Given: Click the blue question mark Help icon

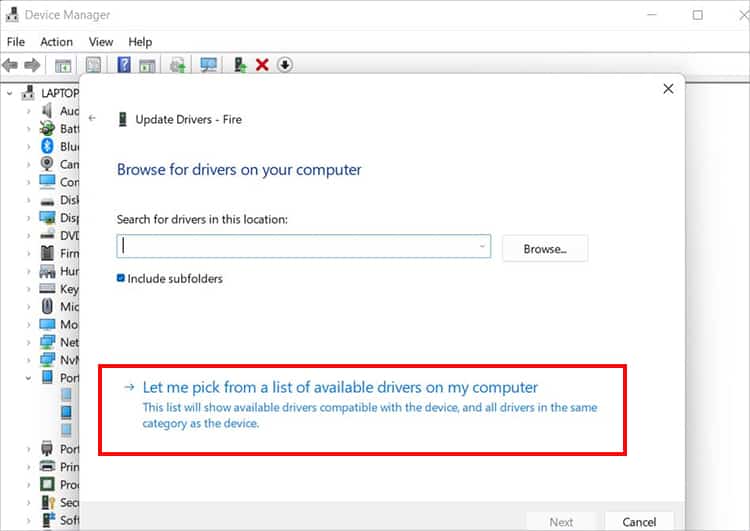Looking at the screenshot, I should pyautogui.click(x=124, y=65).
